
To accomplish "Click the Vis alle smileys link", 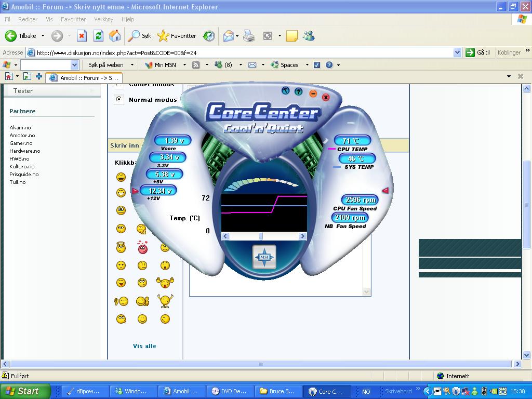I will [144, 346].
